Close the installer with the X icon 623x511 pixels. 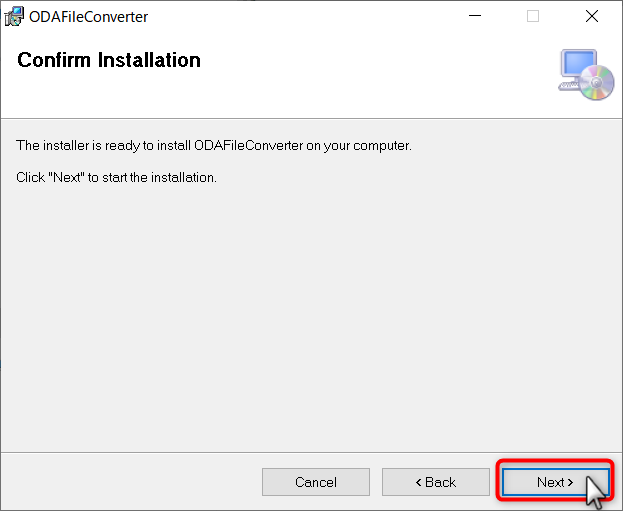click(x=592, y=16)
